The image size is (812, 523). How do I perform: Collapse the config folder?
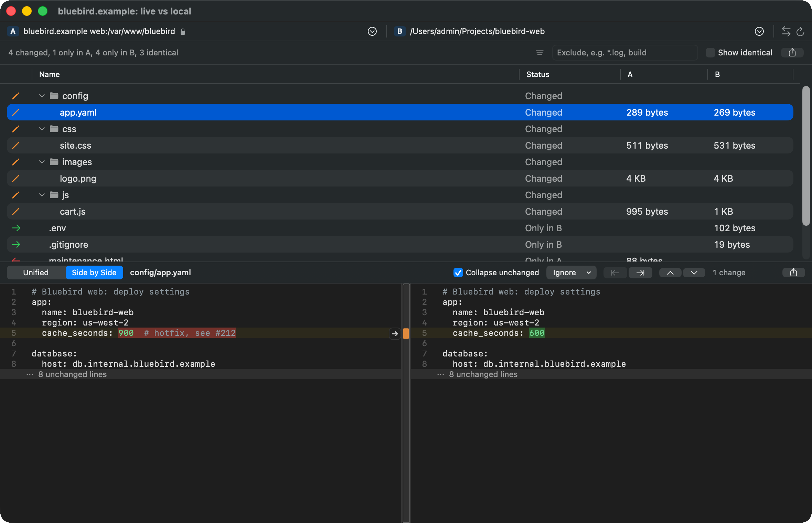coord(42,96)
